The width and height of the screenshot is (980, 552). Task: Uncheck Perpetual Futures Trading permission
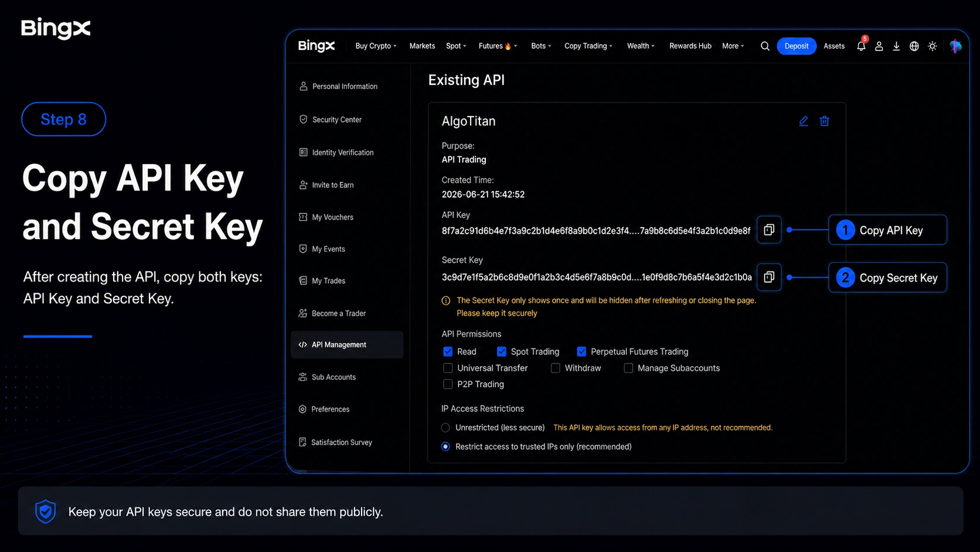(x=581, y=351)
